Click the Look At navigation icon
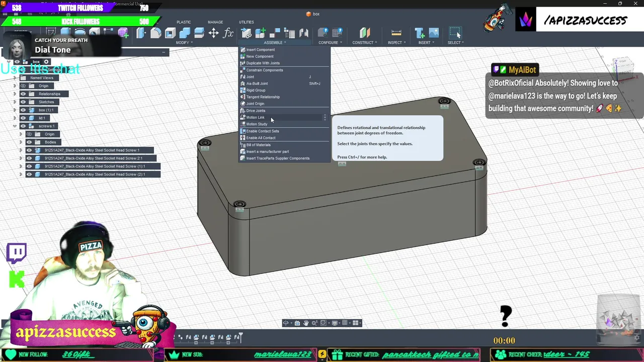Viewport: 644px width, 362px height. (x=297, y=323)
